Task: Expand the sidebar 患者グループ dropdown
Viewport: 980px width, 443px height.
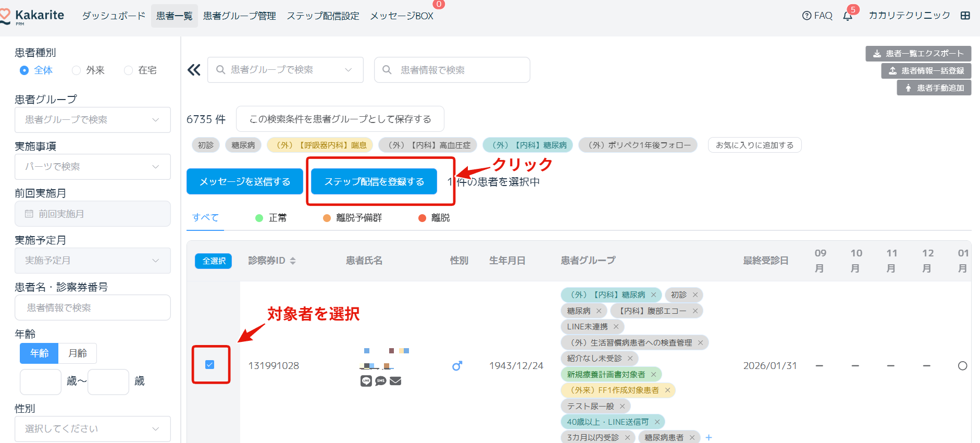Action: click(x=93, y=120)
